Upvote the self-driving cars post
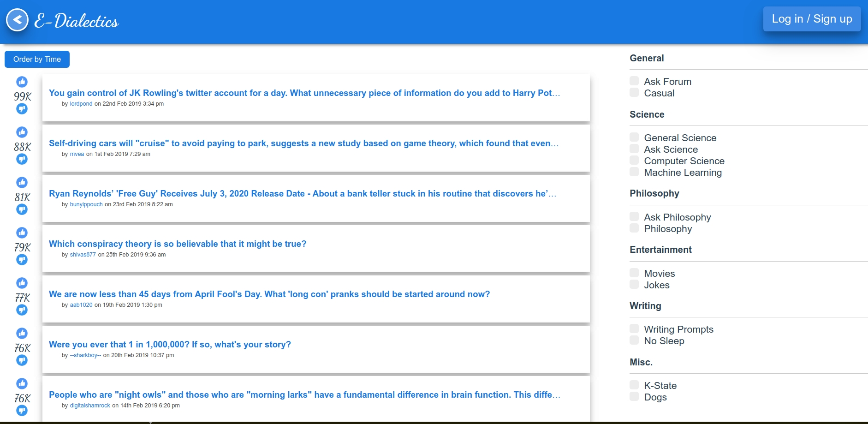 [22, 132]
